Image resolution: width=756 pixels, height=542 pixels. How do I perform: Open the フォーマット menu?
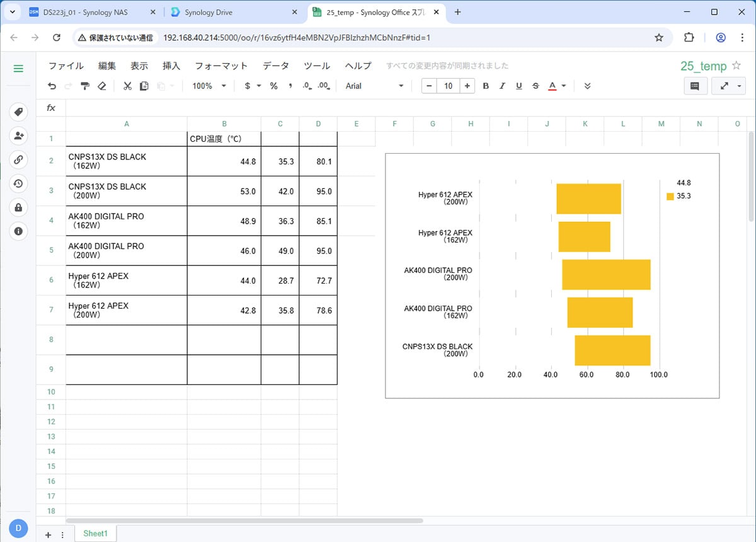(221, 66)
